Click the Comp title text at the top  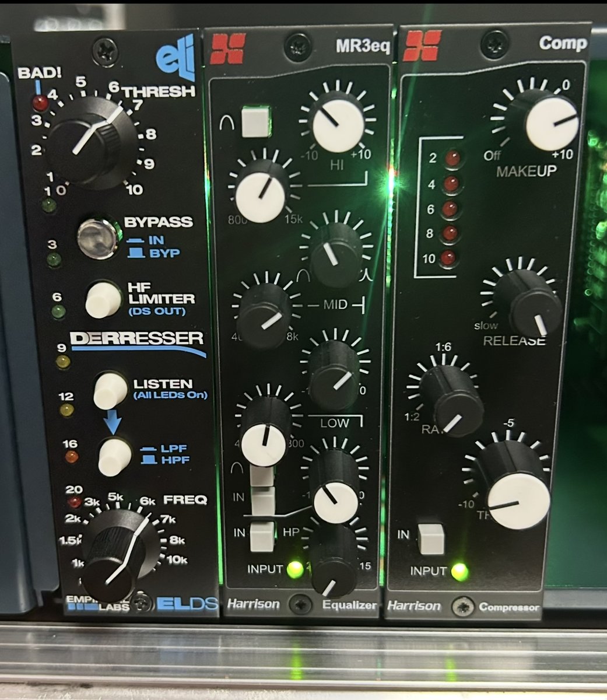[563, 44]
